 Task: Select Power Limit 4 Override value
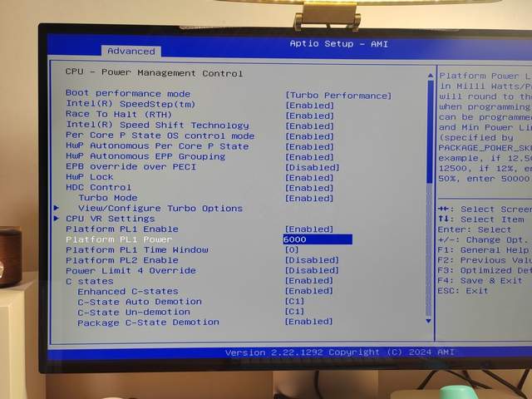[312, 270]
